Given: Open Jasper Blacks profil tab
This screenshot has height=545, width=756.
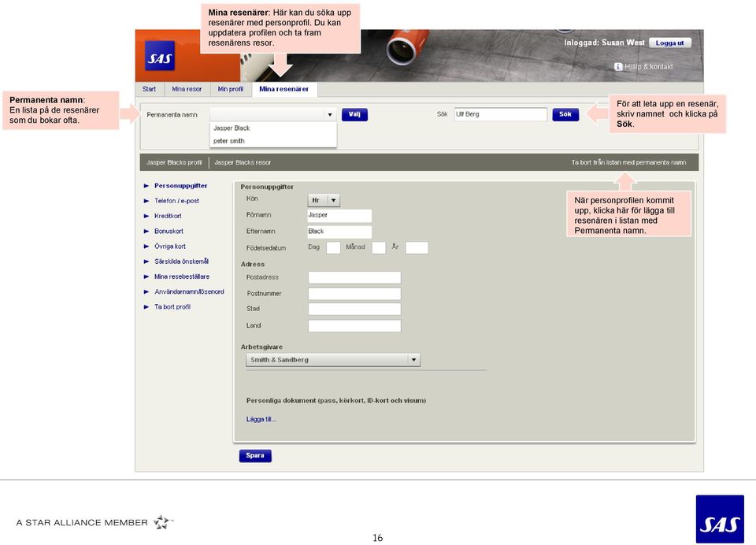Looking at the screenshot, I should click(x=174, y=162).
